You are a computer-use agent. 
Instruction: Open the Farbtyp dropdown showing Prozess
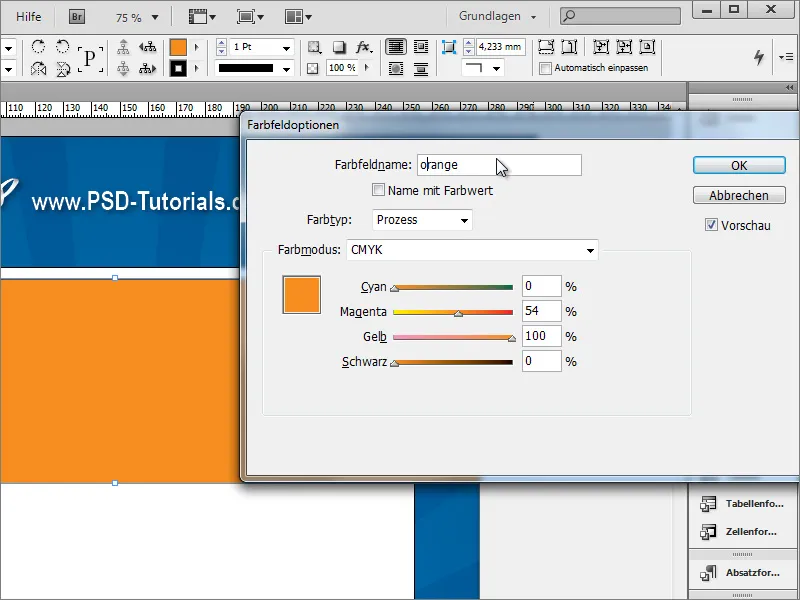[x=421, y=219]
